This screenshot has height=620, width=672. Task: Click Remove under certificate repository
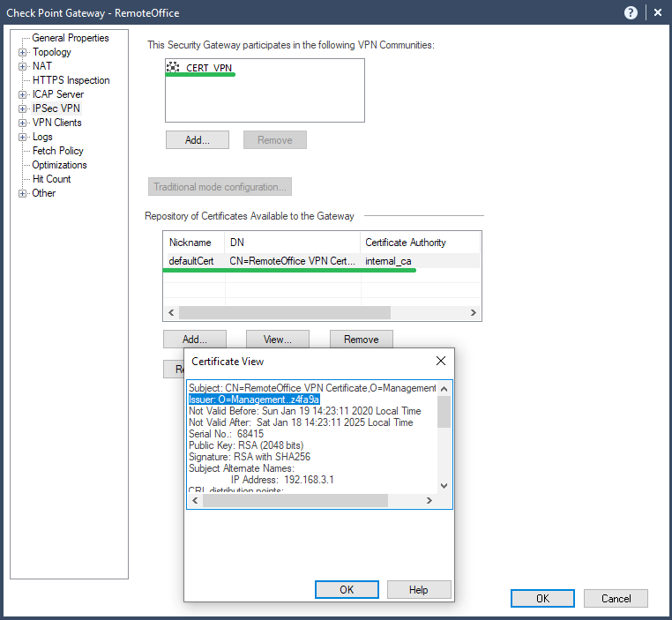point(362,340)
